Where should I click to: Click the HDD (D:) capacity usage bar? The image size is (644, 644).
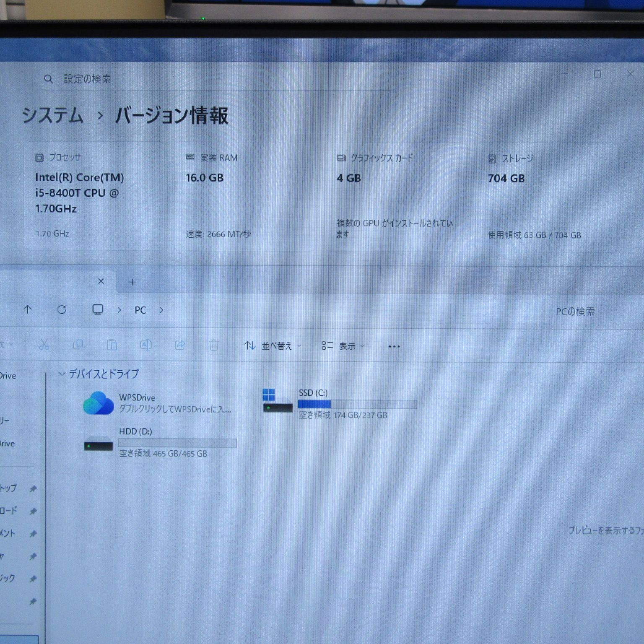178,443
